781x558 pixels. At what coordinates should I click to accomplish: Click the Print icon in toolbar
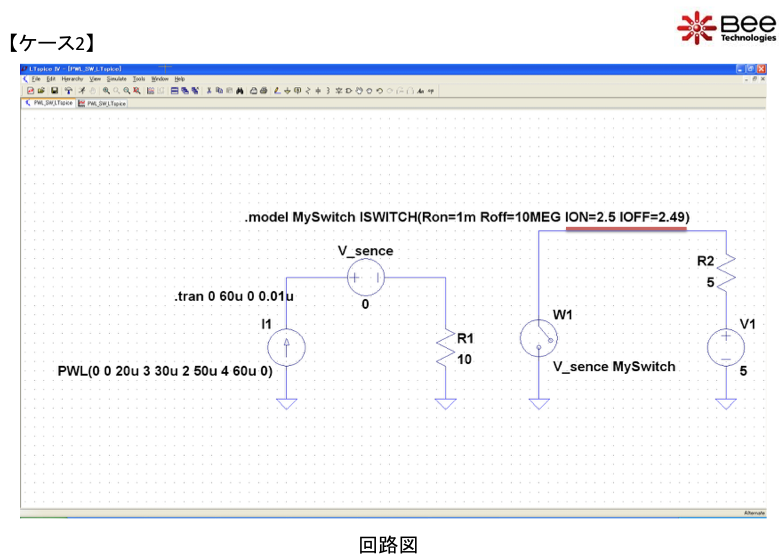(x=263, y=90)
